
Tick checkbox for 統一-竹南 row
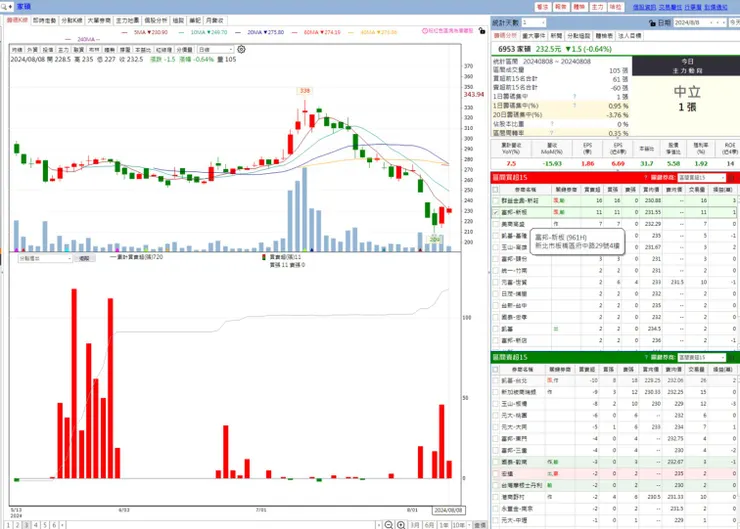coord(496,270)
